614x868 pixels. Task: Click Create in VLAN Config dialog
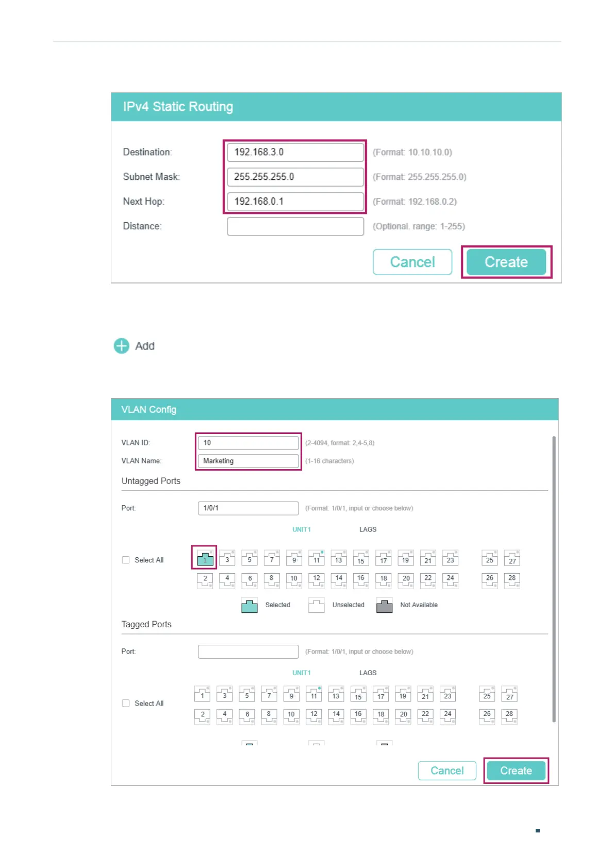pyautogui.click(x=516, y=771)
